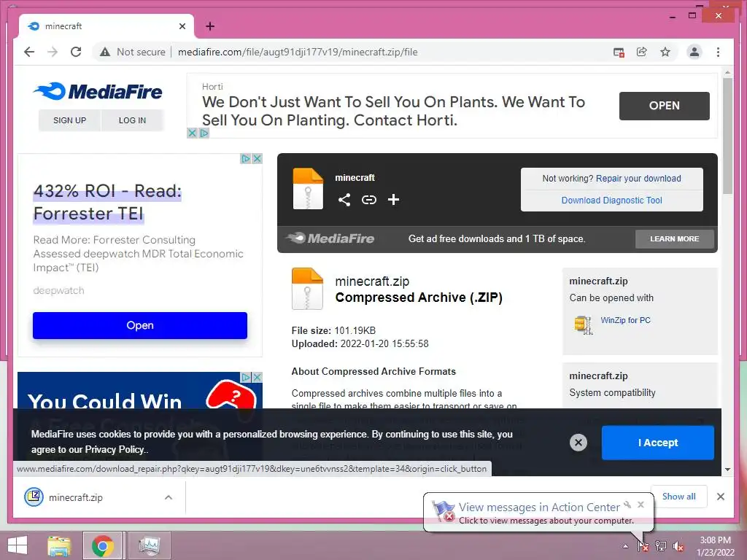
Task: Click View messages in Action Center notification
Action: click(x=539, y=507)
